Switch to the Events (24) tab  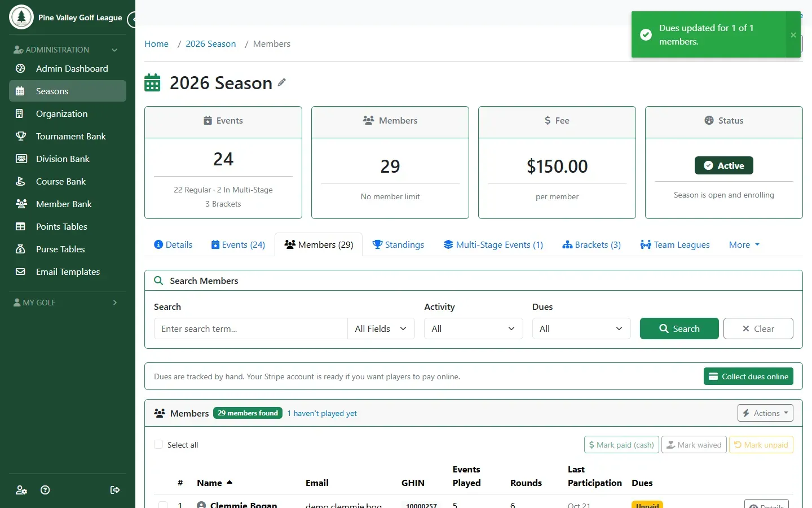click(x=238, y=244)
